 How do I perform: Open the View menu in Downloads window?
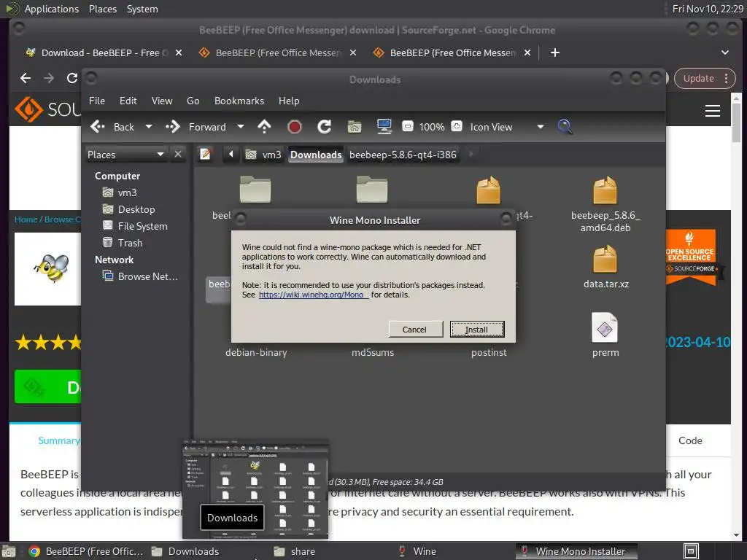162,101
